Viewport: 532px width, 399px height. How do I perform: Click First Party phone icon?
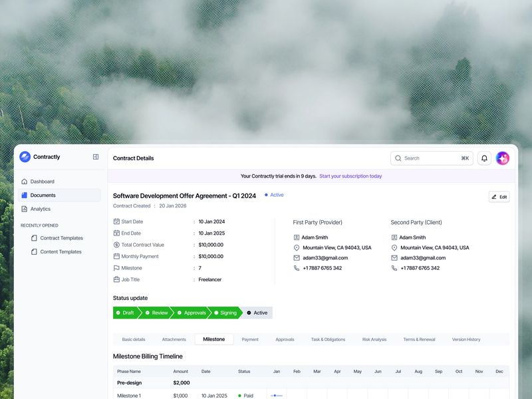point(297,268)
